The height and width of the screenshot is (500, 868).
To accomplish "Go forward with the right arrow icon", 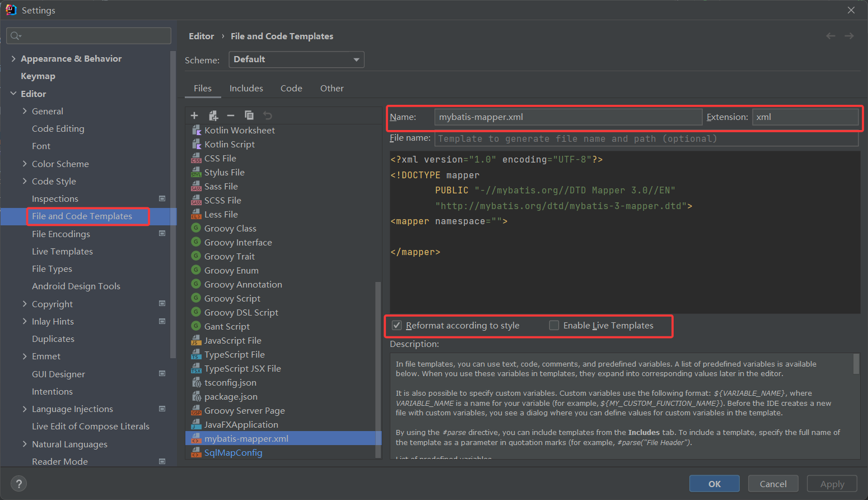I will click(849, 36).
